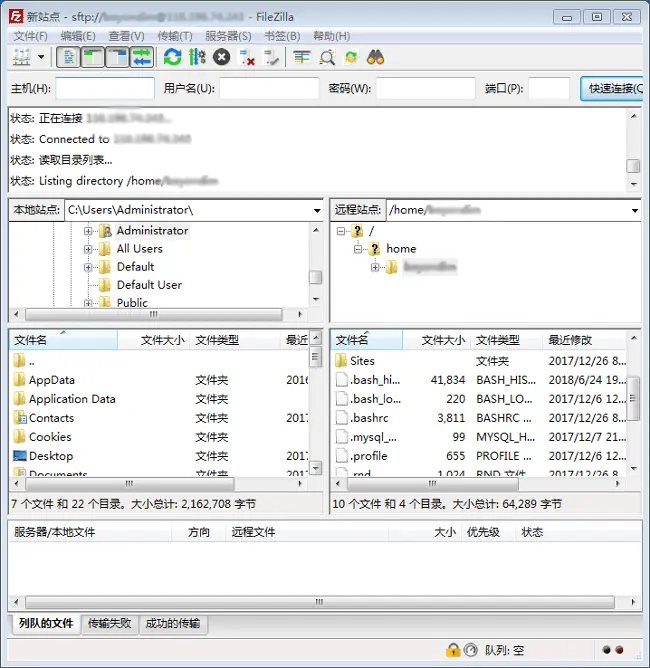The image size is (650, 668).
Task: Toggle the remote directory tree display
Action: [x=117, y=57]
